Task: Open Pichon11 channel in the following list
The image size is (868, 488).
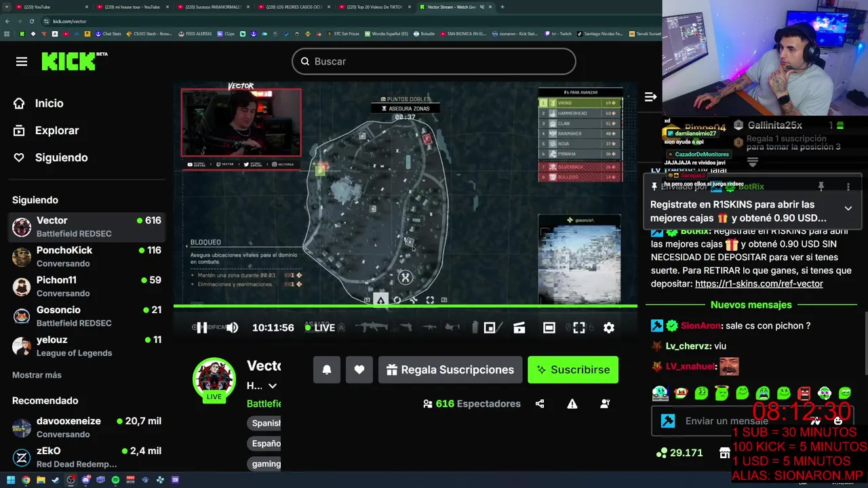Action: (x=87, y=287)
